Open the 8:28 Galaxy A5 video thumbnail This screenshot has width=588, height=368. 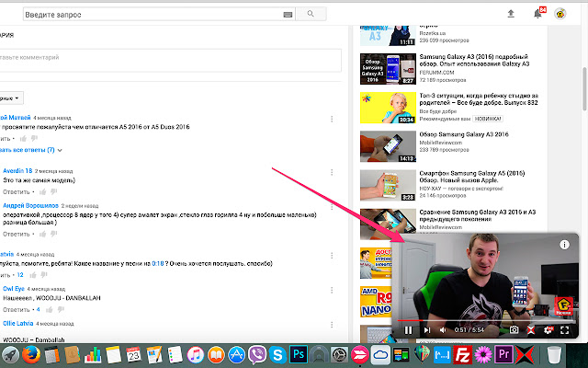[x=388, y=186]
